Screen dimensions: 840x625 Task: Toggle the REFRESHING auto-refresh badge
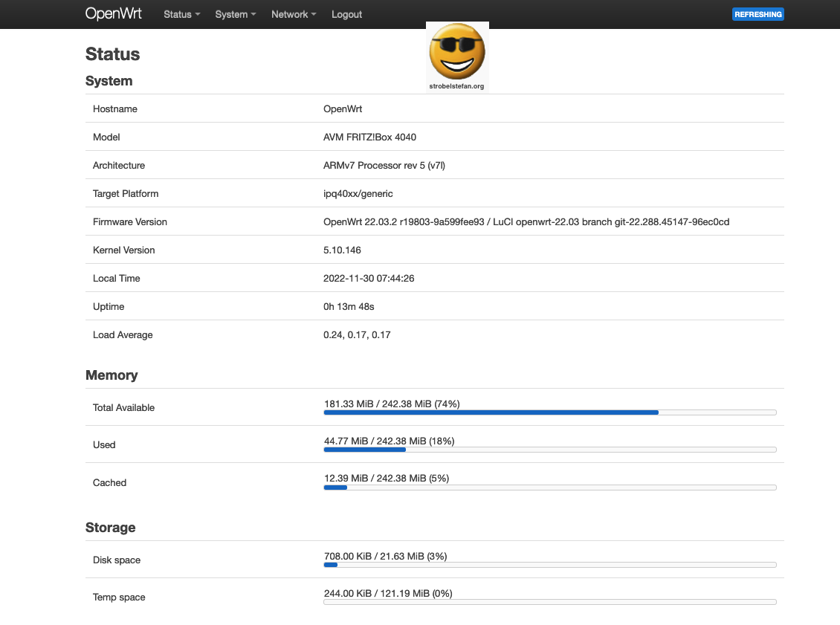click(757, 14)
